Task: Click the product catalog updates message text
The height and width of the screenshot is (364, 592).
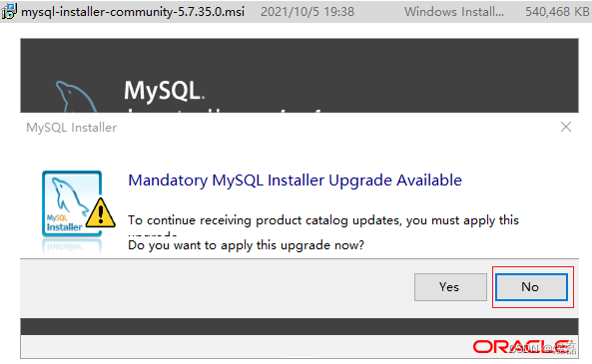Action: coord(323,220)
